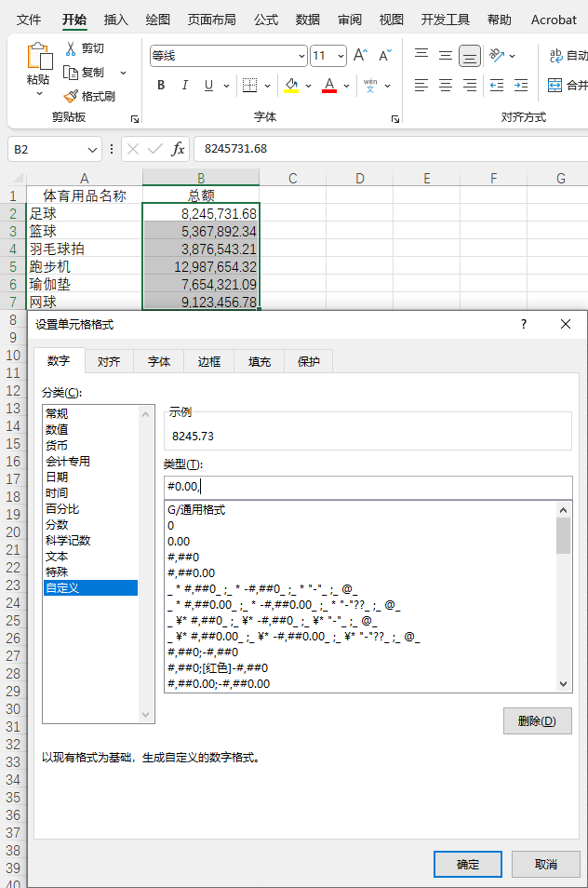The image size is (588, 888).
Task: Open fill color dropdown arrow
Action: coord(309,86)
